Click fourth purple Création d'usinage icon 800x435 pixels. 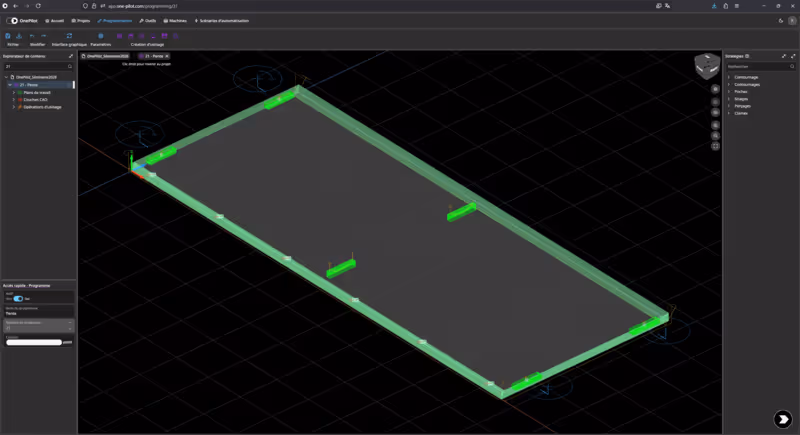pos(153,36)
